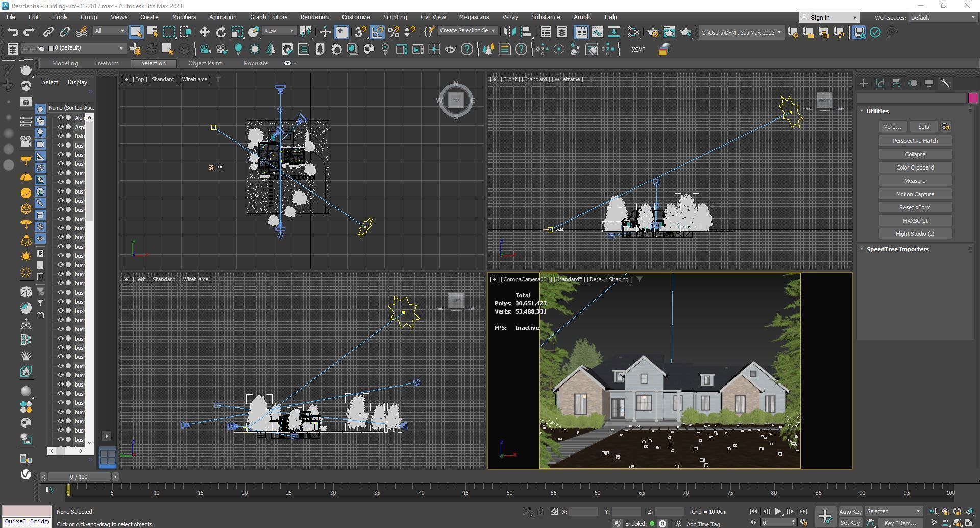
Task: Click the Perspective Match utility button
Action: [915, 141]
